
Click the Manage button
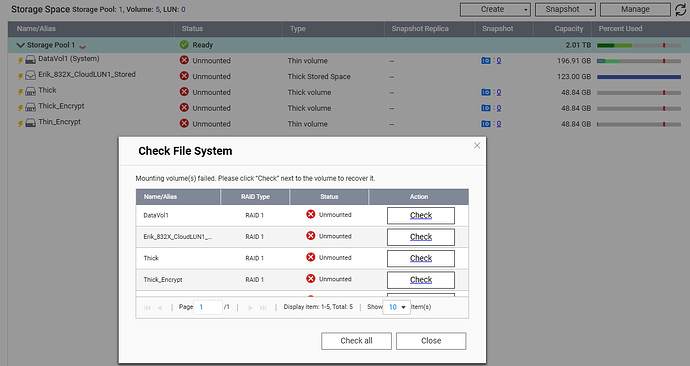635,9
